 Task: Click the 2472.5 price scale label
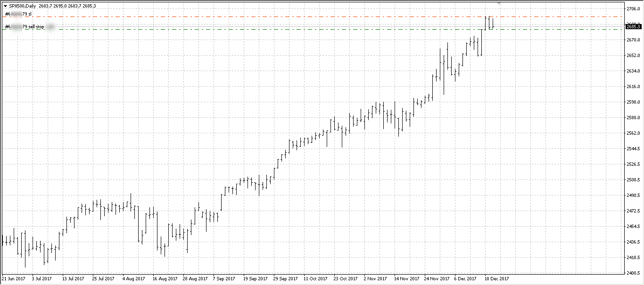(633, 211)
